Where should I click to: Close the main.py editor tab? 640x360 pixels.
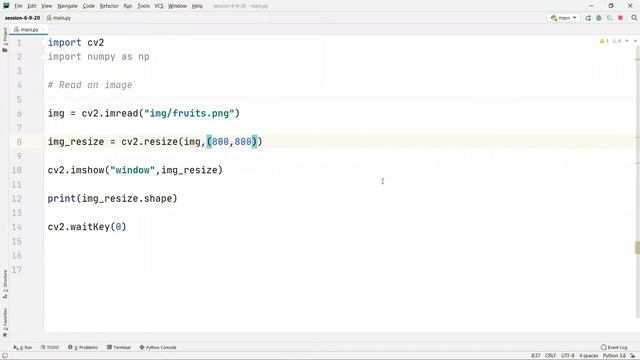pos(43,30)
